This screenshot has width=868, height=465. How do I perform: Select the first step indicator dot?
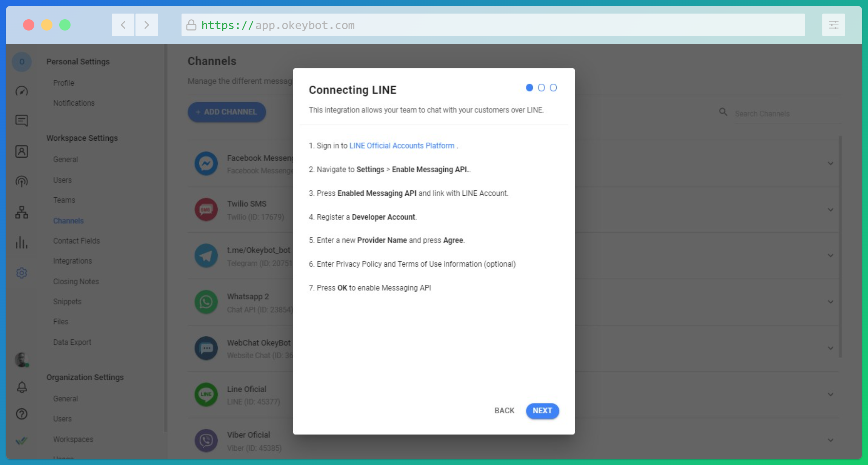tap(529, 87)
